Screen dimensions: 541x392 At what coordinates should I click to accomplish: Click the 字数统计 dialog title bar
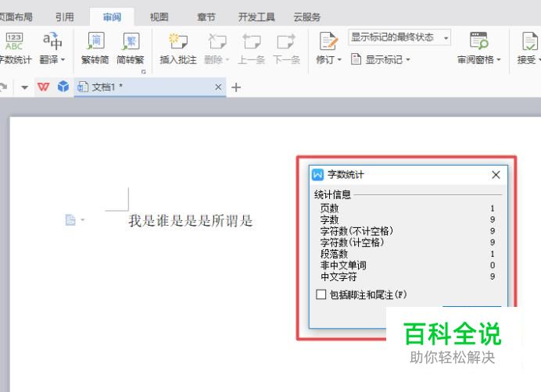coord(408,175)
